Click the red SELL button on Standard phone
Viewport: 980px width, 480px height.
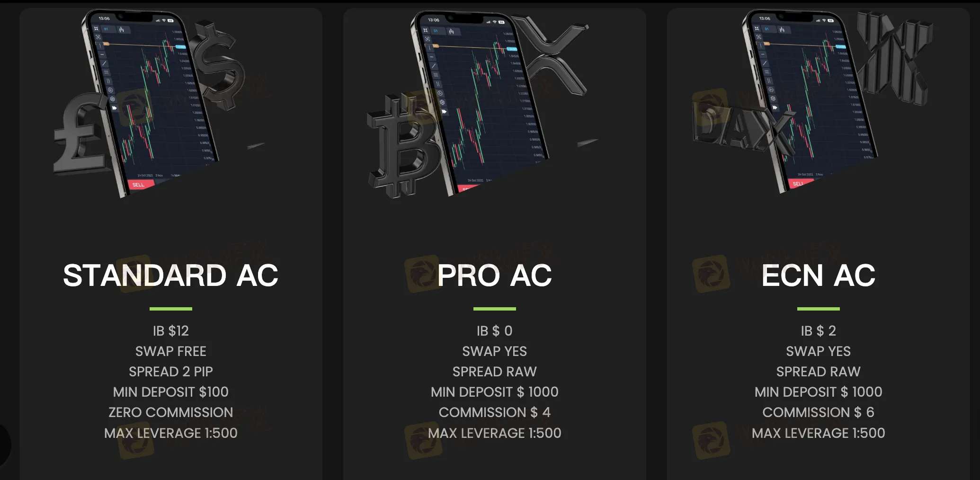tap(139, 185)
